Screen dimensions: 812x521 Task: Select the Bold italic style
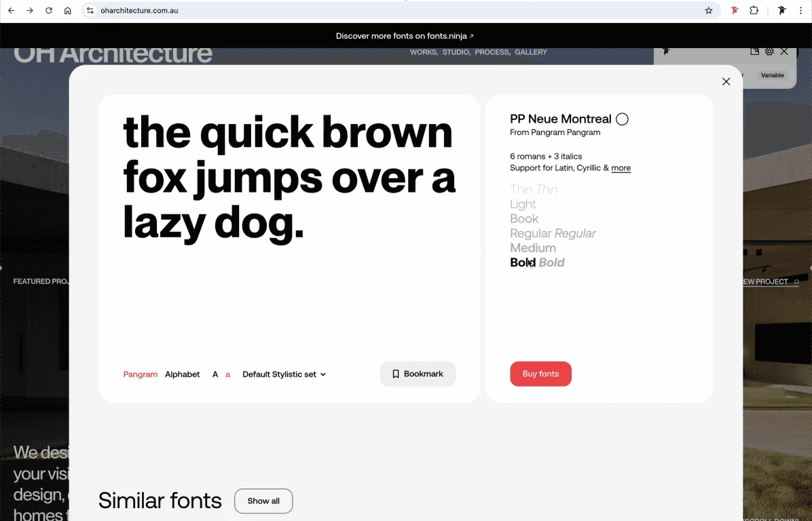551,263
